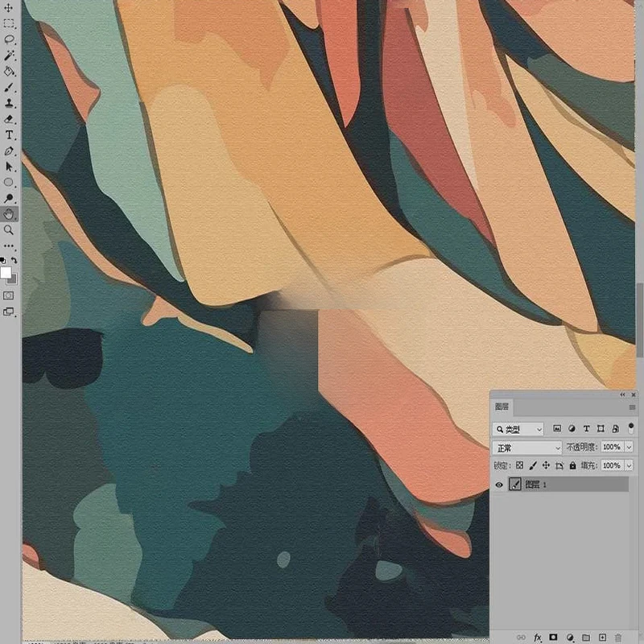Image resolution: width=644 pixels, height=644 pixels.
Task: Prevent auto-nesting into artboards lock
Action: coord(559,465)
